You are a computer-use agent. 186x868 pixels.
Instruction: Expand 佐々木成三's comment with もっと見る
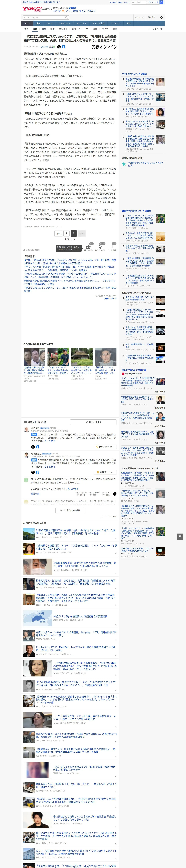(50, 467)
